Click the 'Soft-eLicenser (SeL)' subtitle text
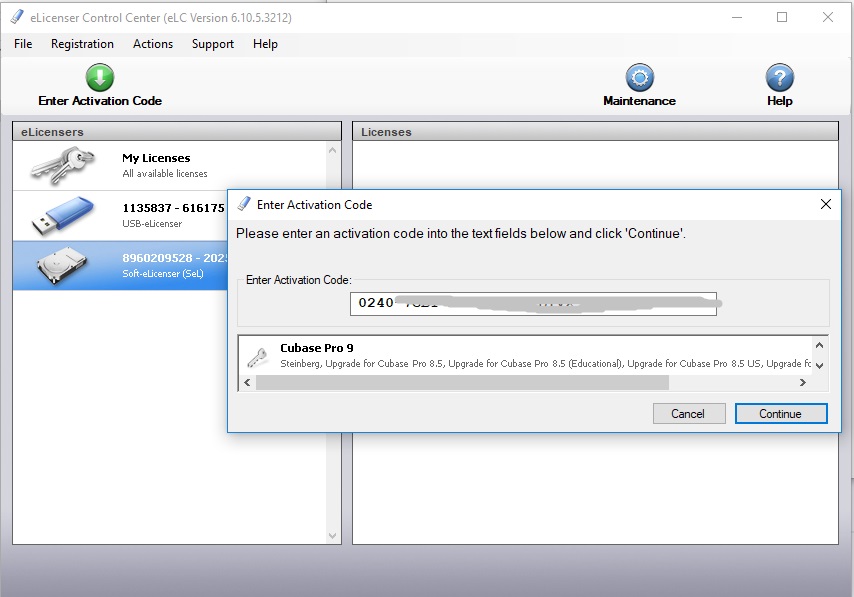This screenshot has width=854, height=597. (163, 273)
